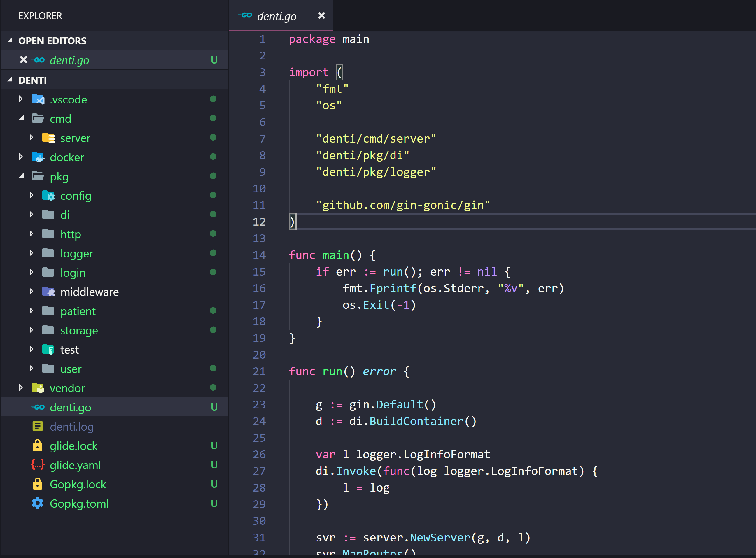Click the glide.yaml braces icon
Viewport: 756px width, 558px height.
(x=38, y=465)
